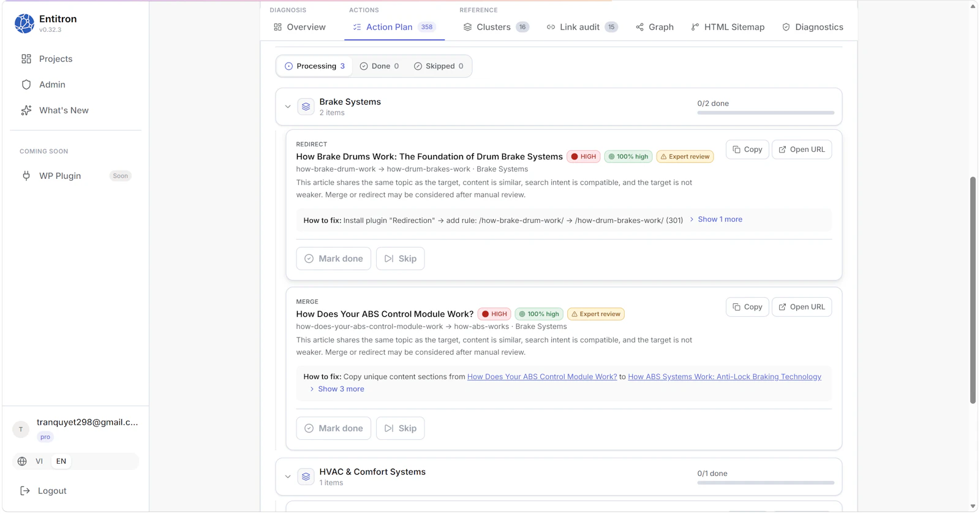The height and width of the screenshot is (514, 980).
Task: Click the title How Brake Drums Work
Action: (x=429, y=157)
